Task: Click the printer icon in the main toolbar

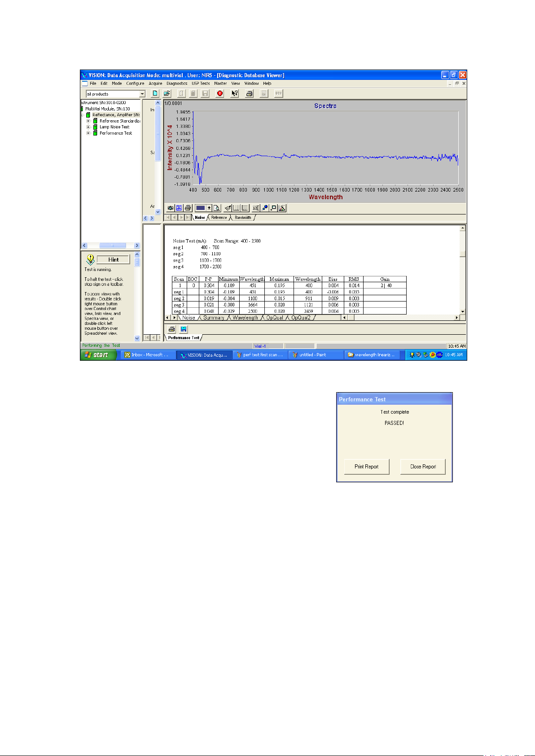Action: [x=250, y=93]
